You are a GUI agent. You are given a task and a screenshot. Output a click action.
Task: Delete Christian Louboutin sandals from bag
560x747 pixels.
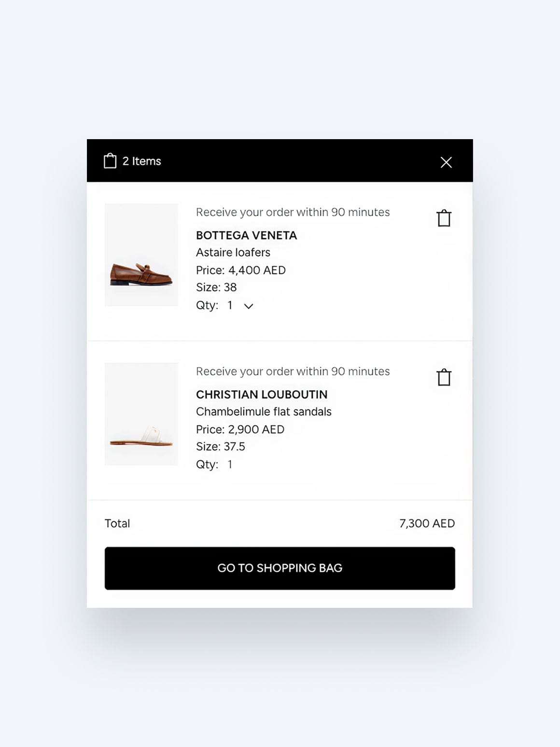444,377
